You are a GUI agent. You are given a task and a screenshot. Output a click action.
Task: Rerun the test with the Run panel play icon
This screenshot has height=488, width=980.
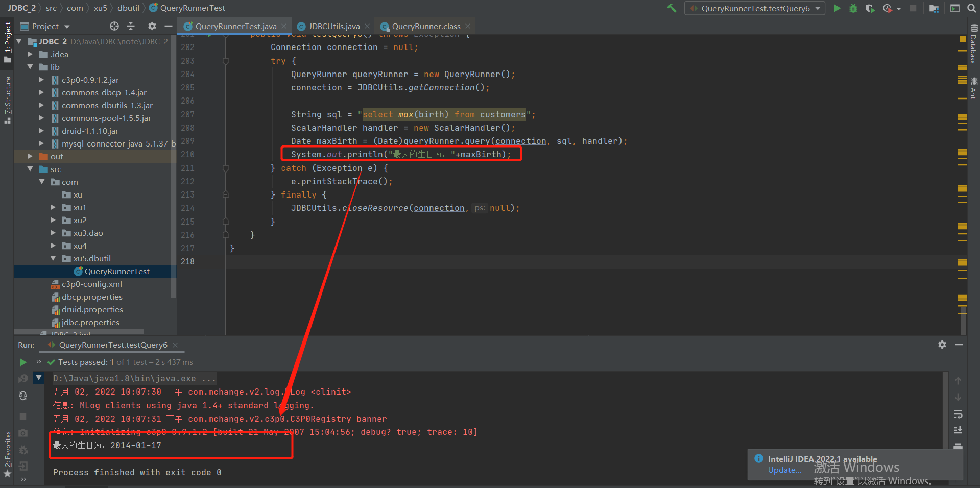point(23,362)
